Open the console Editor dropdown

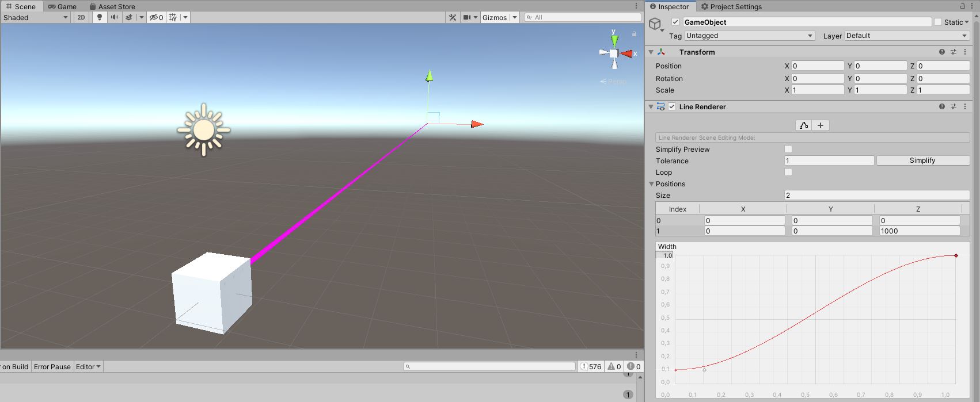88,366
